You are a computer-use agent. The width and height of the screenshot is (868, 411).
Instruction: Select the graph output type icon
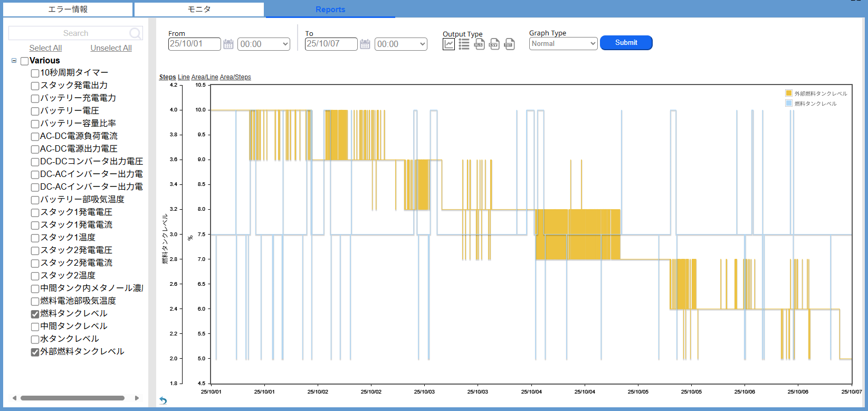pos(449,44)
